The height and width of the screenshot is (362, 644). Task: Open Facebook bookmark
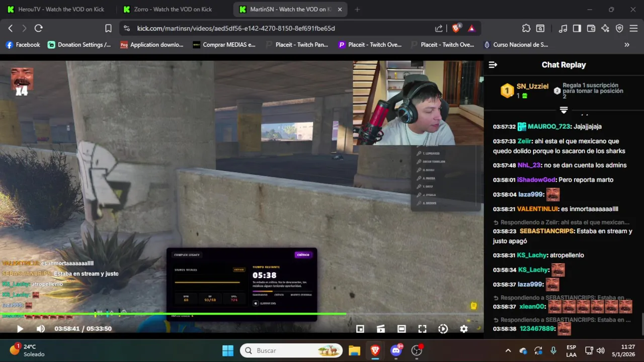[x=23, y=45]
